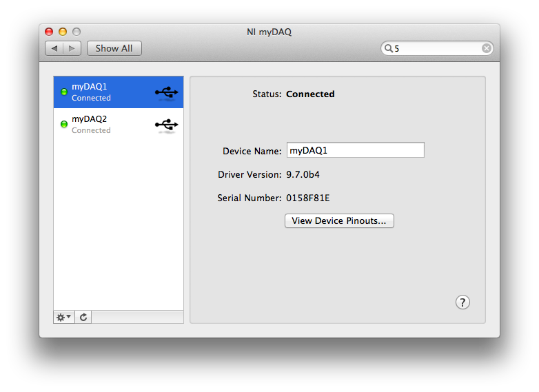539x392 pixels.
Task: Click the magnifying glass search icon
Action: pos(389,48)
